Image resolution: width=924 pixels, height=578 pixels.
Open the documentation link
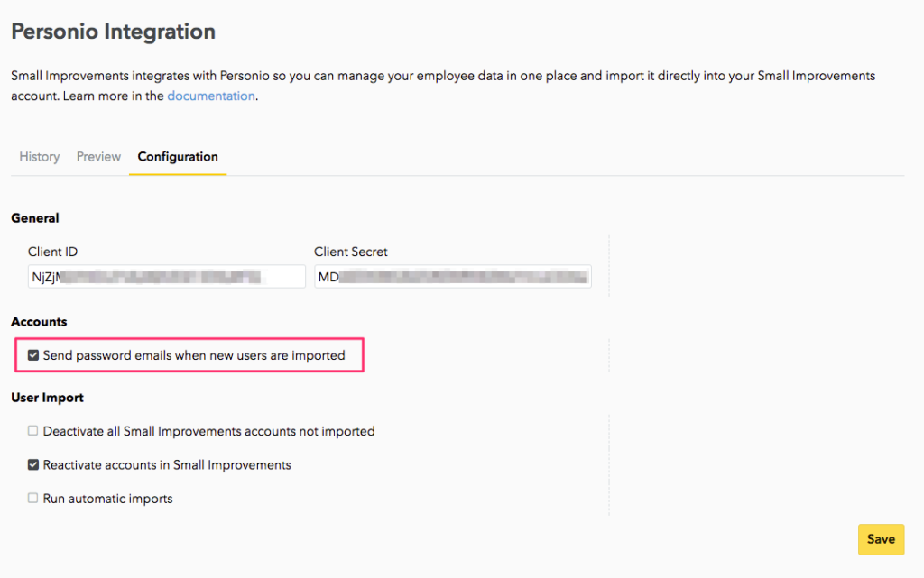click(x=211, y=96)
